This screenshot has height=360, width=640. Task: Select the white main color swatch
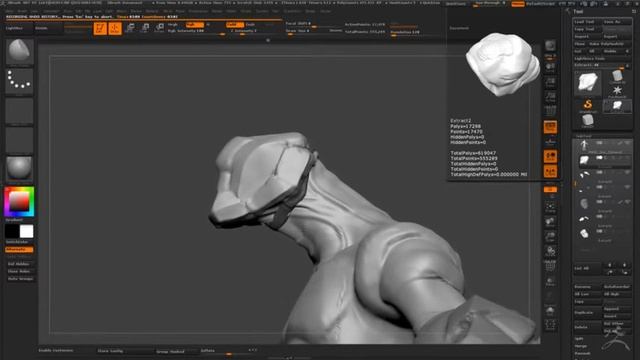pyautogui.click(x=27, y=231)
